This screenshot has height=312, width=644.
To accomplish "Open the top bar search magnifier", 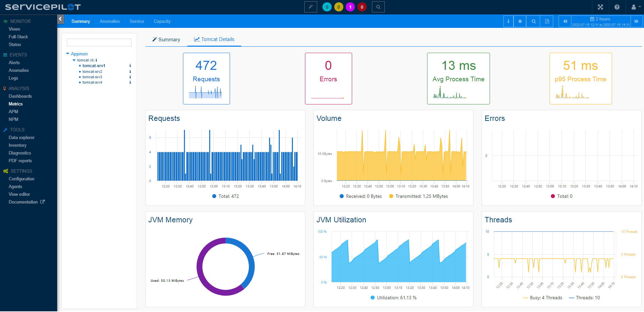I will pyautogui.click(x=378, y=7).
